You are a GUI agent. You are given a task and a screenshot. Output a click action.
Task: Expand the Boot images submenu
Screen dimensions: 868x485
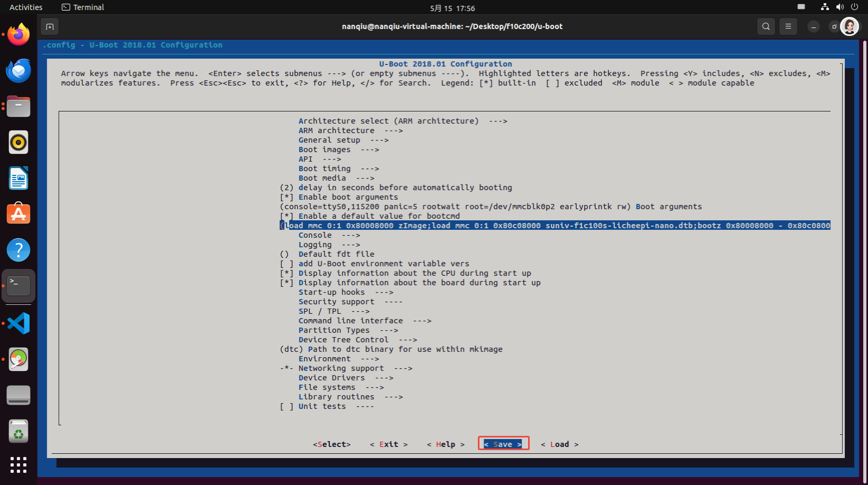339,150
